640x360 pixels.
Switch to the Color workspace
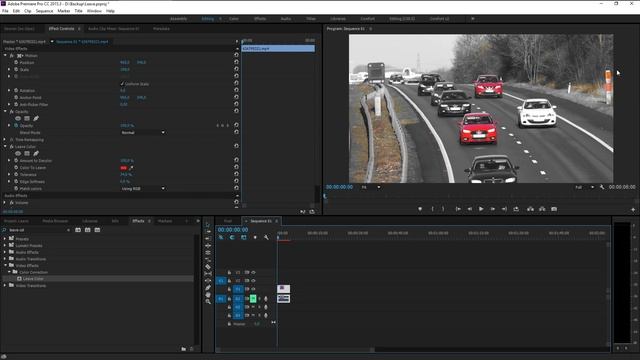[234, 19]
